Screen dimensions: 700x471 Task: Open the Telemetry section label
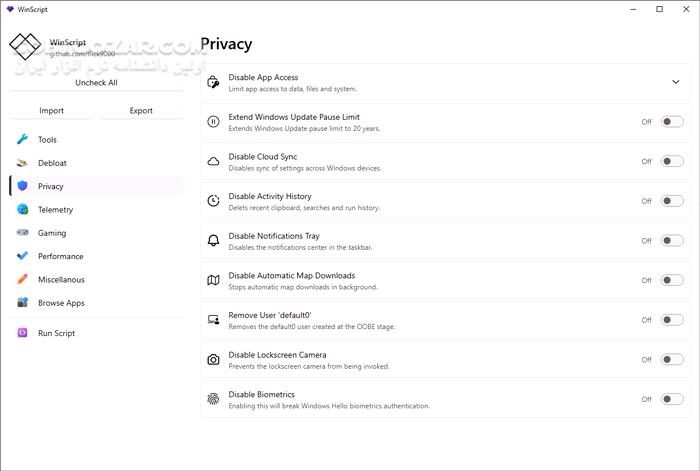(55, 209)
